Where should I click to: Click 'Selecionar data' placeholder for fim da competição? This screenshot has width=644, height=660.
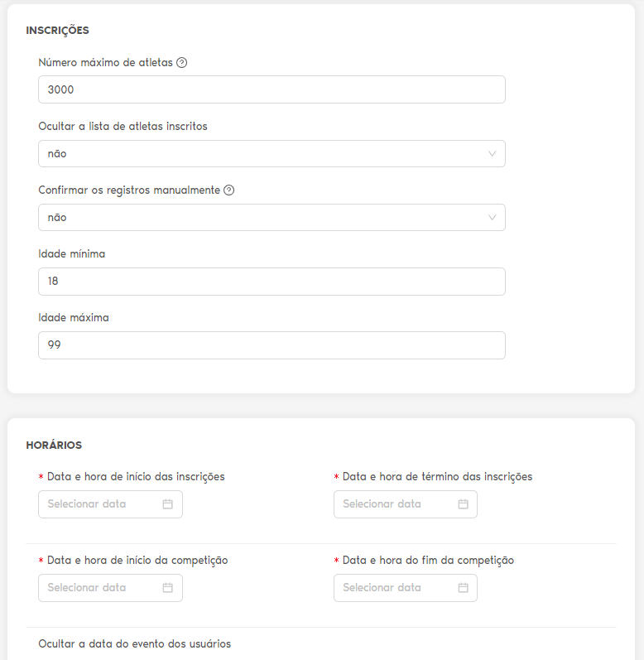click(x=382, y=588)
